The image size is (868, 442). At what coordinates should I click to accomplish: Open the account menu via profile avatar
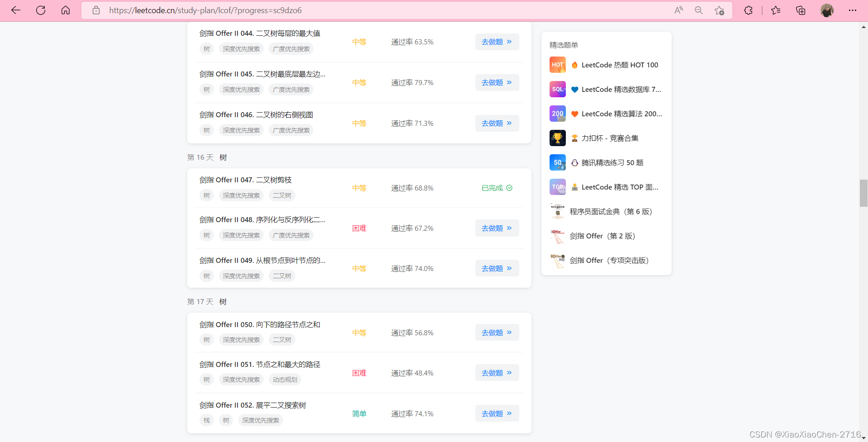click(827, 10)
